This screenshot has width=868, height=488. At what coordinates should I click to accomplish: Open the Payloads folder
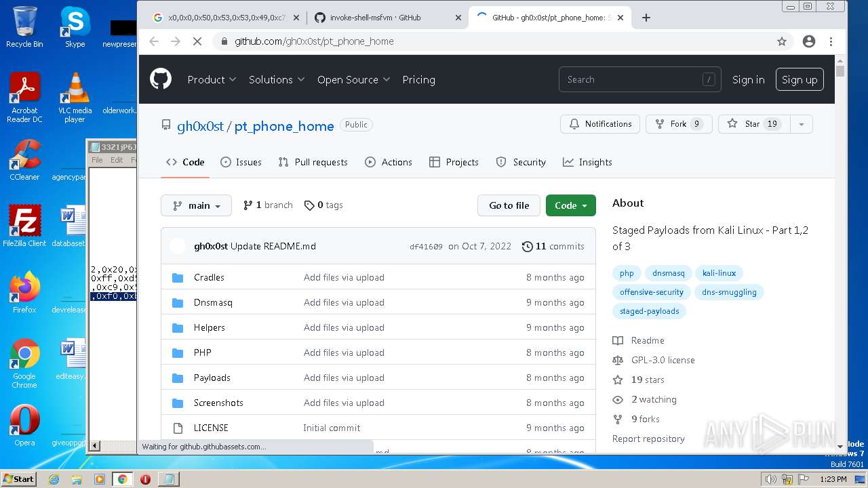pos(212,378)
